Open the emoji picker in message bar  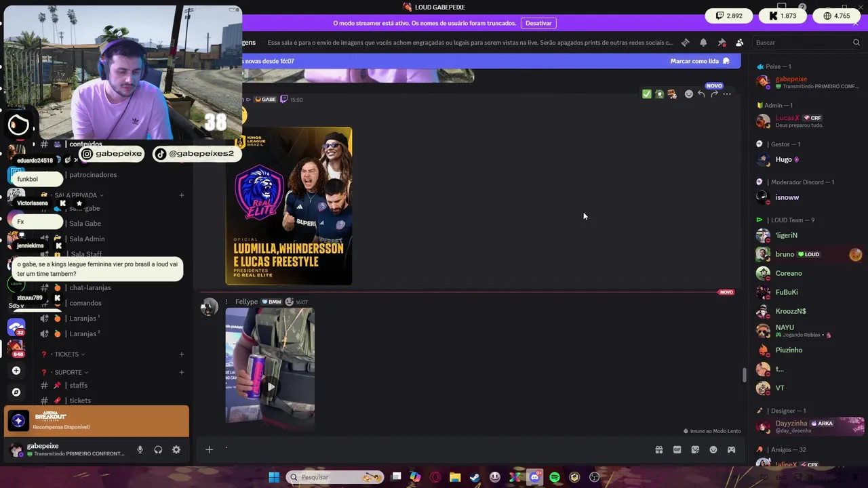pyautogui.click(x=713, y=449)
